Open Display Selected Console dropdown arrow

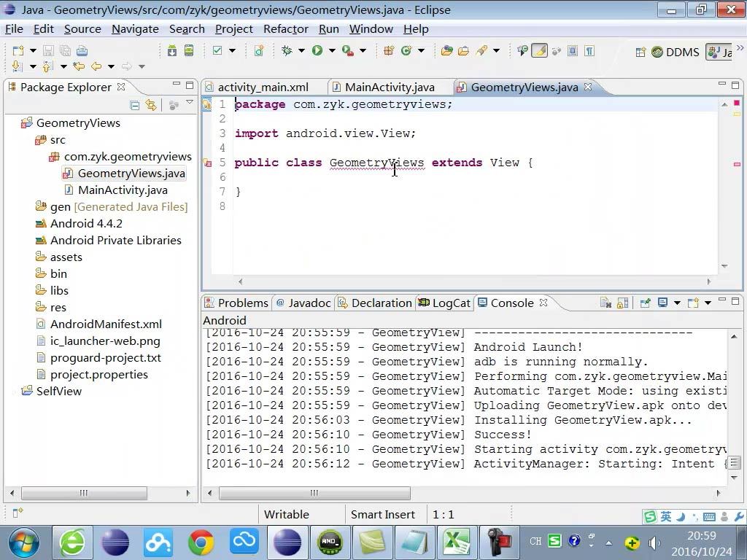676,303
